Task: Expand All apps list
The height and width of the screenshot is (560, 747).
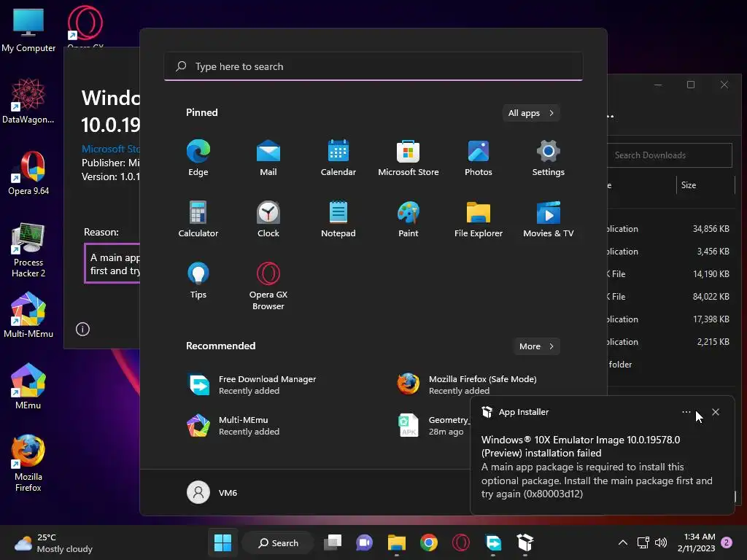Action: coord(531,113)
